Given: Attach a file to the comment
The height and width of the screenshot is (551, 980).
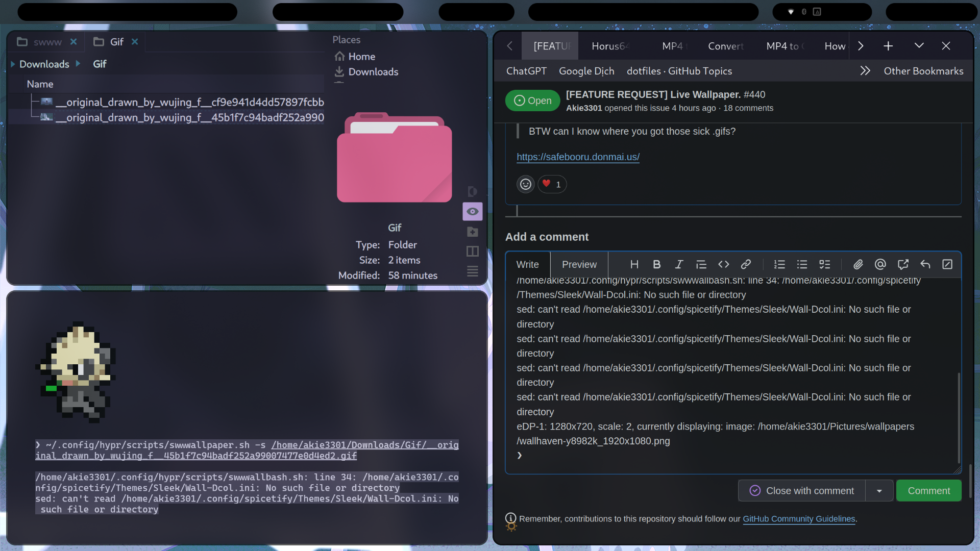Looking at the screenshot, I should (857, 264).
